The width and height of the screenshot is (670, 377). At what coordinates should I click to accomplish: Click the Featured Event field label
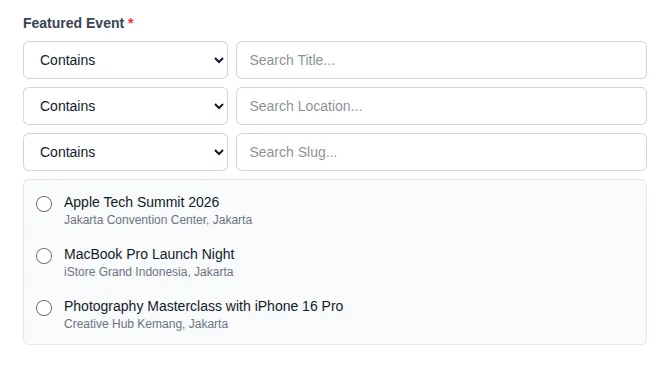pyautogui.click(x=73, y=23)
